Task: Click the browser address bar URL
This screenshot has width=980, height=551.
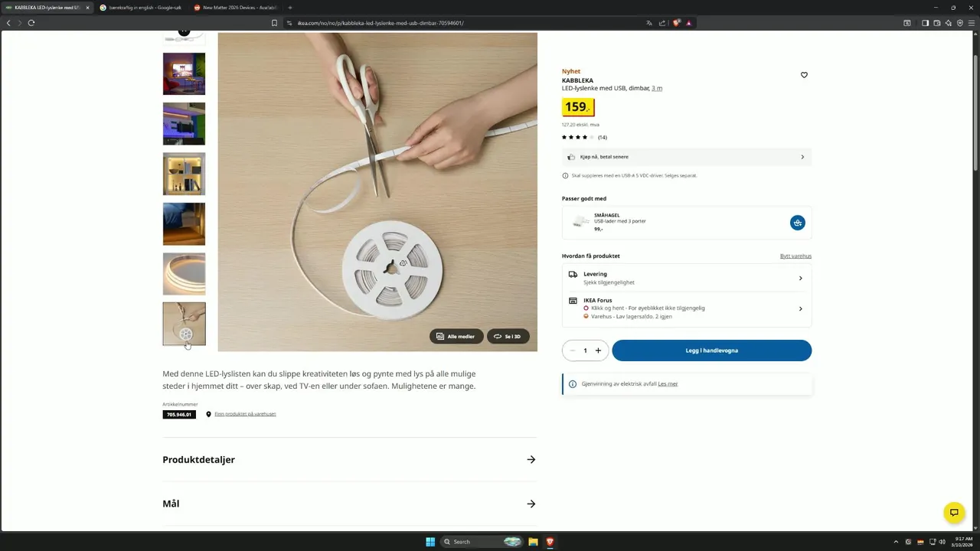Action: (x=381, y=23)
